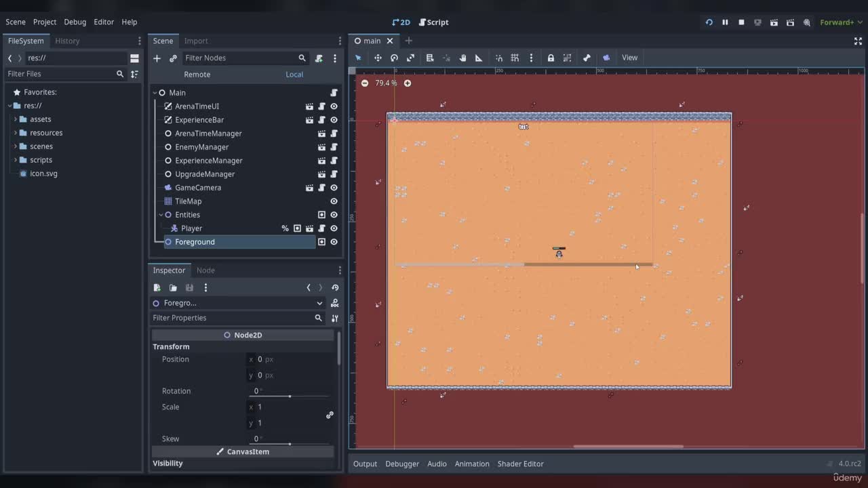This screenshot has height=488, width=868.
Task: Activate the Rotate Mode tool
Action: click(394, 58)
